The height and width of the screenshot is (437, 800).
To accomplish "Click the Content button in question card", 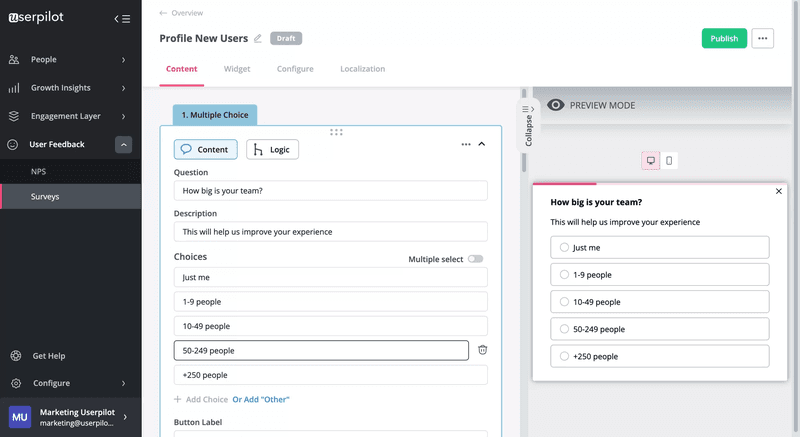I will [206, 149].
